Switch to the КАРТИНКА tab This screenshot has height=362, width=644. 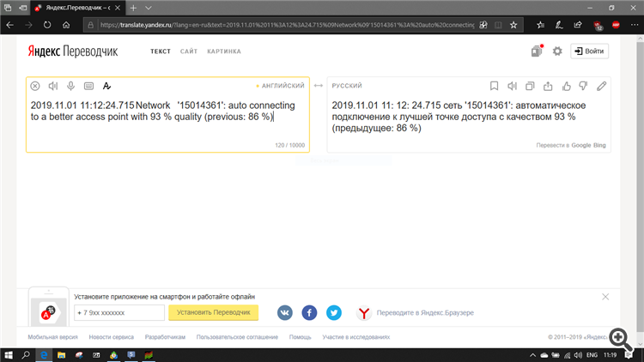[224, 51]
